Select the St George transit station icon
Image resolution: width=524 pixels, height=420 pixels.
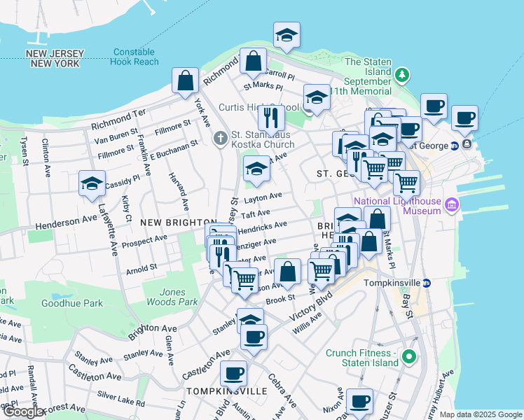click(x=455, y=146)
